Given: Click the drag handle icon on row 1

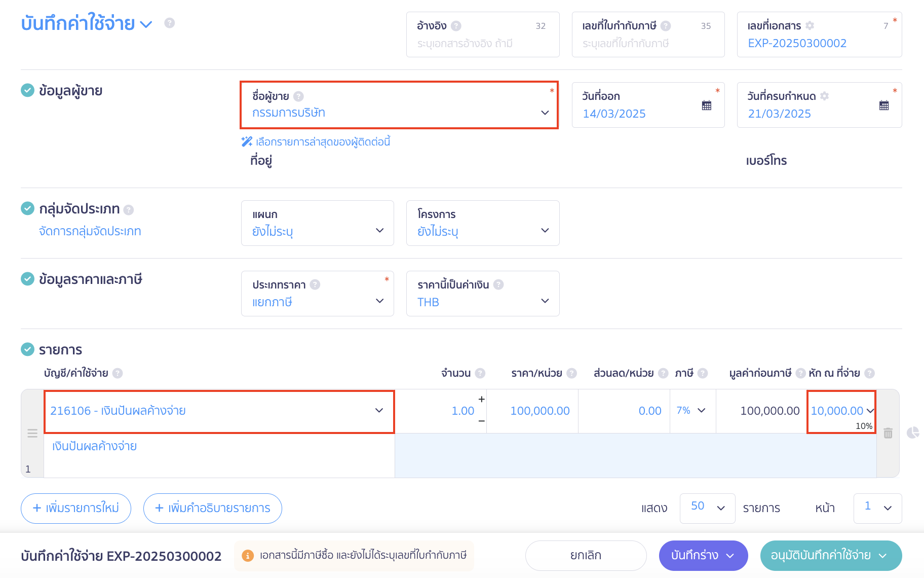Looking at the screenshot, I should [32, 433].
